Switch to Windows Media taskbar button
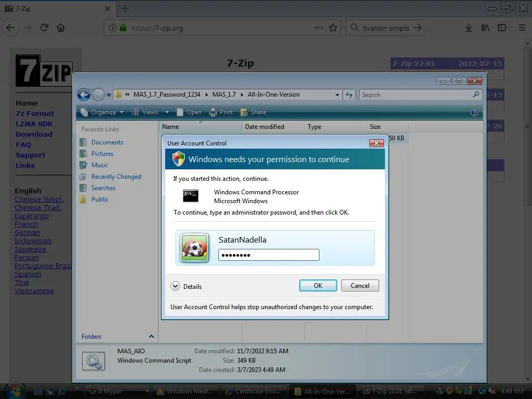 click(185, 391)
